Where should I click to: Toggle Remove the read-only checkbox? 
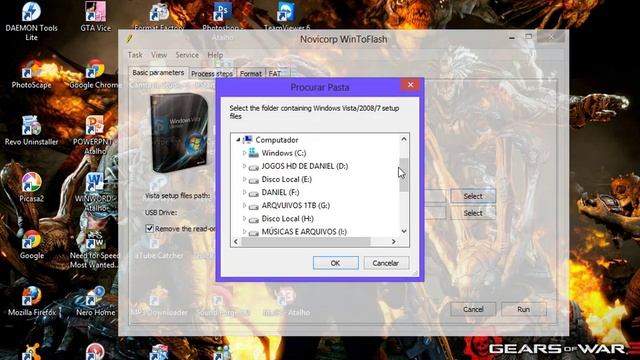149,229
